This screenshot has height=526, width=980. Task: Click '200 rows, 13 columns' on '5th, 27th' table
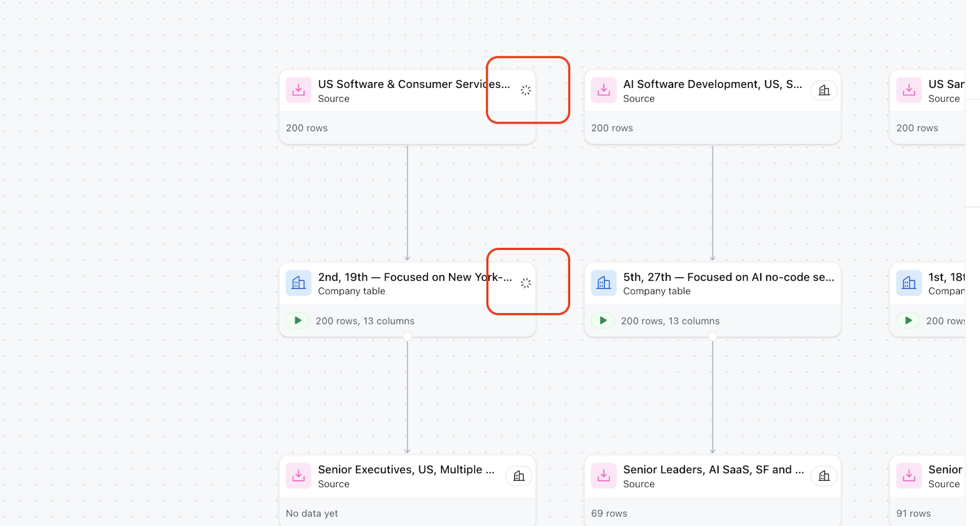pyautogui.click(x=670, y=321)
